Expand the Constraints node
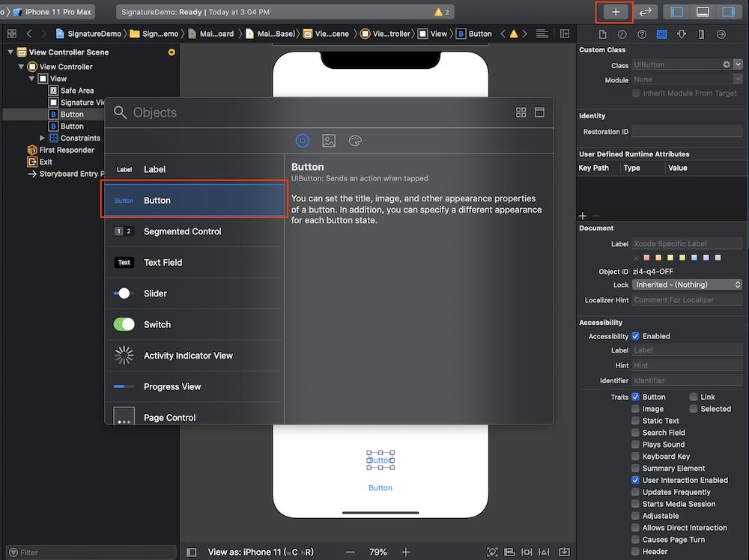The width and height of the screenshot is (749, 560). (42, 138)
